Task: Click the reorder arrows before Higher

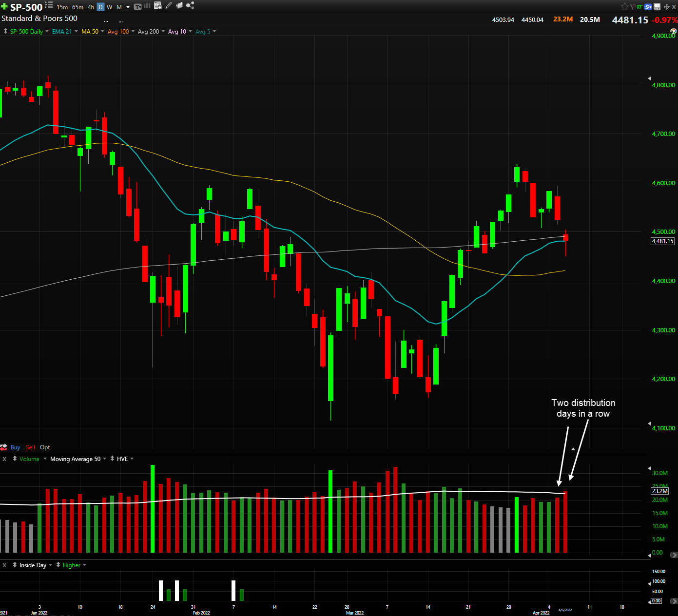Action: pos(58,565)
